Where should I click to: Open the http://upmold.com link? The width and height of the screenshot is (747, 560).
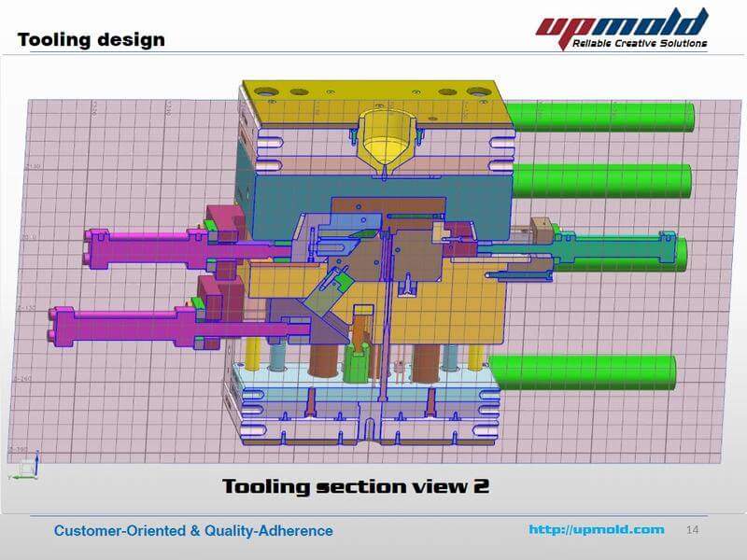pos(597,530)
